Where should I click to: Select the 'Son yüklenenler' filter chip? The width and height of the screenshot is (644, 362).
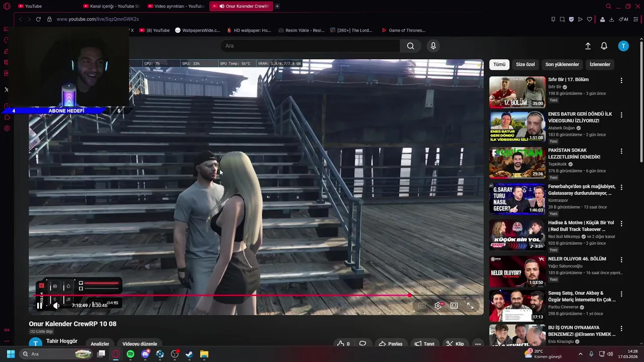click(562, 64)
